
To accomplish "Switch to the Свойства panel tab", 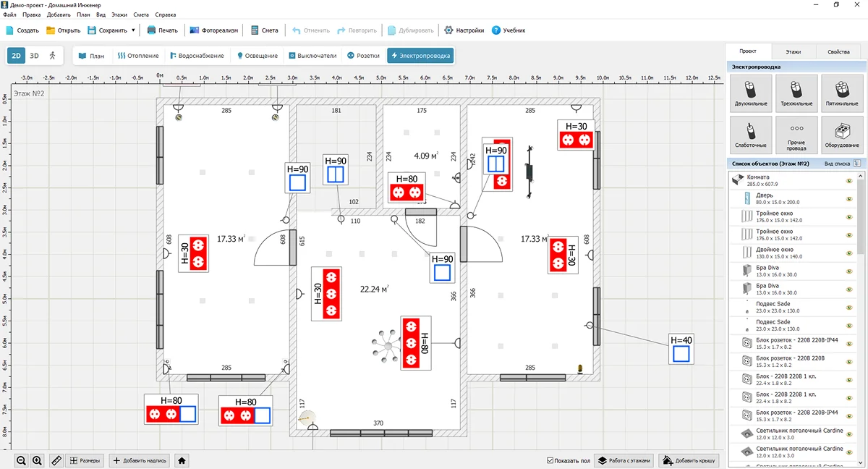I will click(838, 52).
